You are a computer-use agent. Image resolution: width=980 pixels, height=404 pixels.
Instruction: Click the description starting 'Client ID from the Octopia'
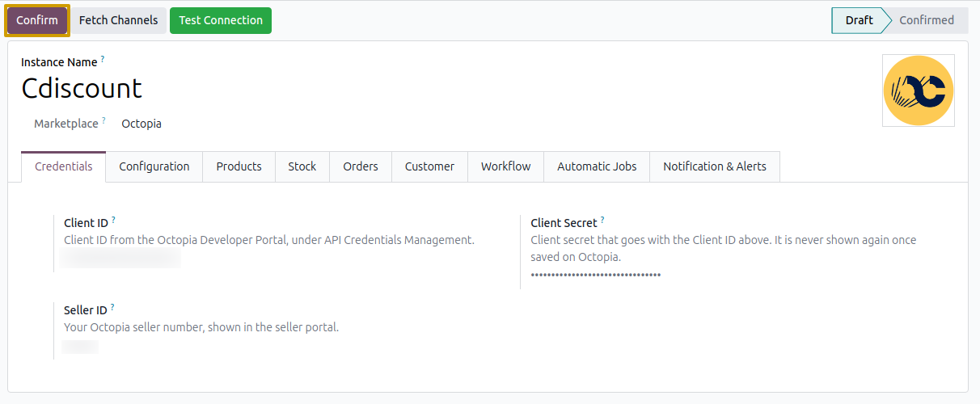pyautogui.click(x=269, y=240)
